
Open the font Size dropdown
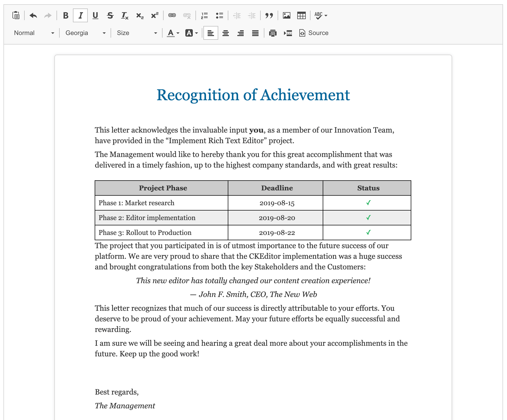137,33
